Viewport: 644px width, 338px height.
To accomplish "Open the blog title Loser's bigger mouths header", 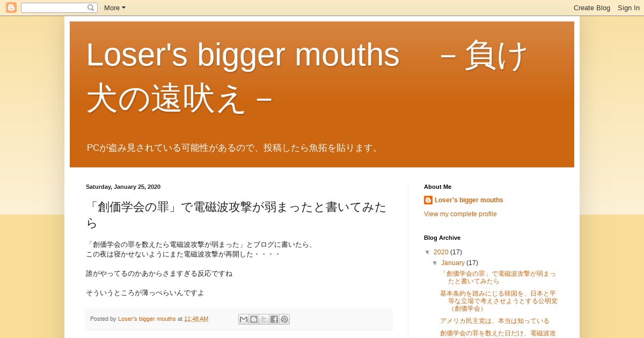I will click(x=308, y=76).
